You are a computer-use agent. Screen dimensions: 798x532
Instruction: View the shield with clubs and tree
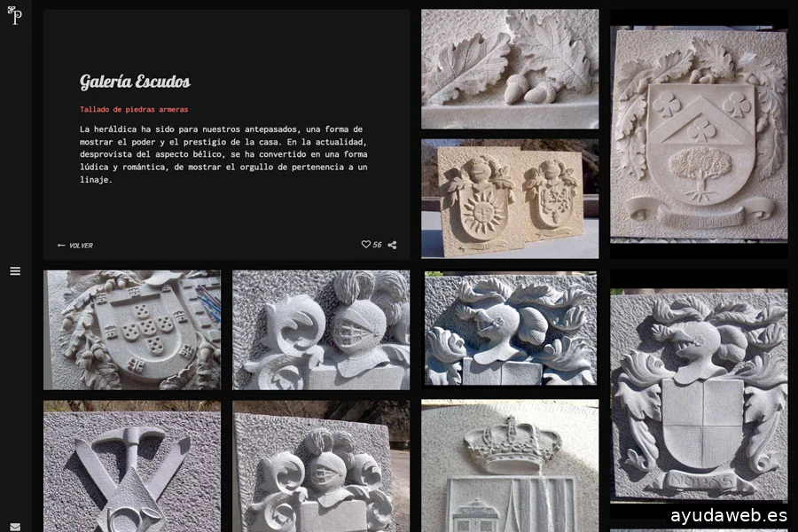[x=698, y=133]
